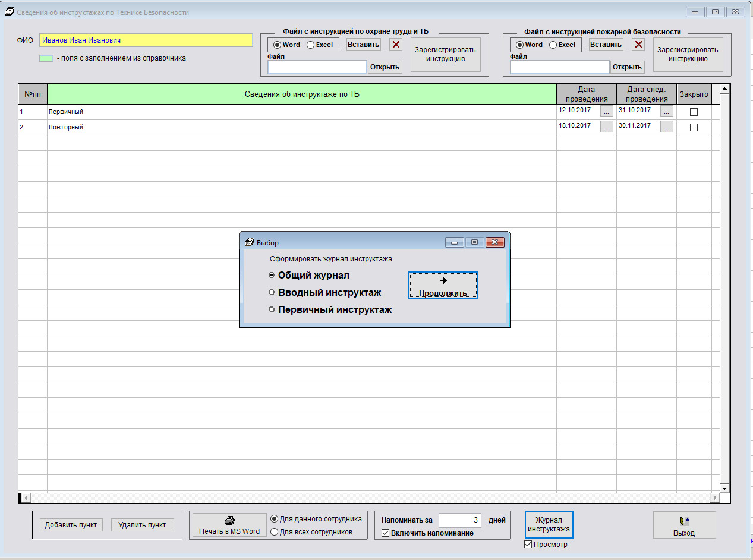The image size is (753, 560).
Task: Click the red X in fire safety file group
Action: tap(638, 45)
